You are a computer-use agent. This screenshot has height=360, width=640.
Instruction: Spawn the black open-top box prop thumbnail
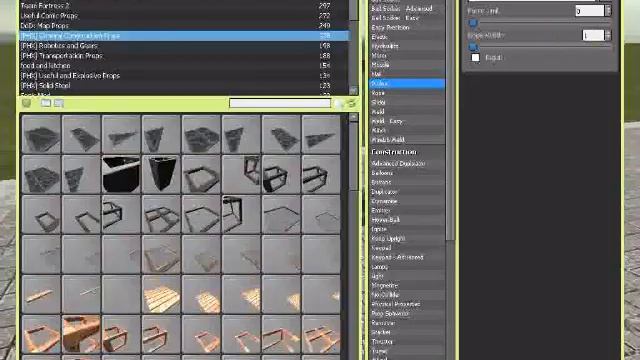121,174
